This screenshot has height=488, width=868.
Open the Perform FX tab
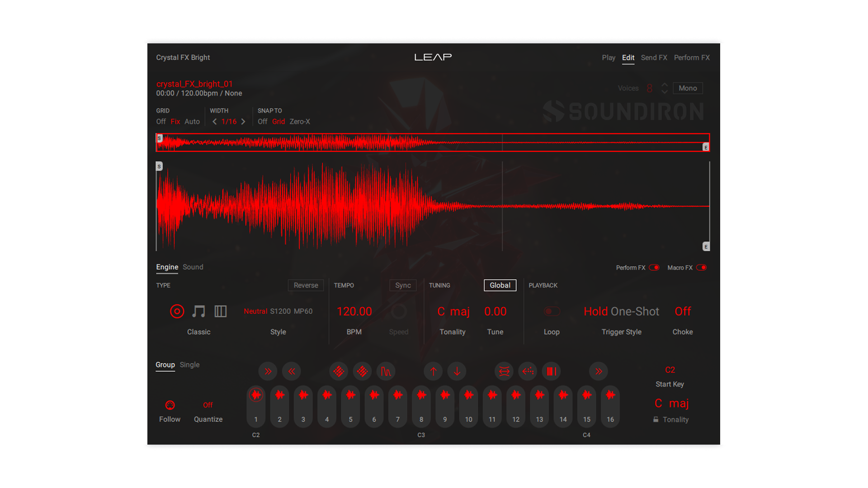click(692, 57)
